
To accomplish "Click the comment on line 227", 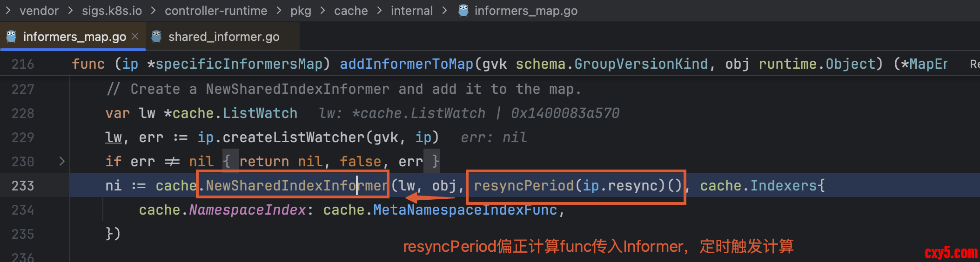I will (x=344, y=89).
